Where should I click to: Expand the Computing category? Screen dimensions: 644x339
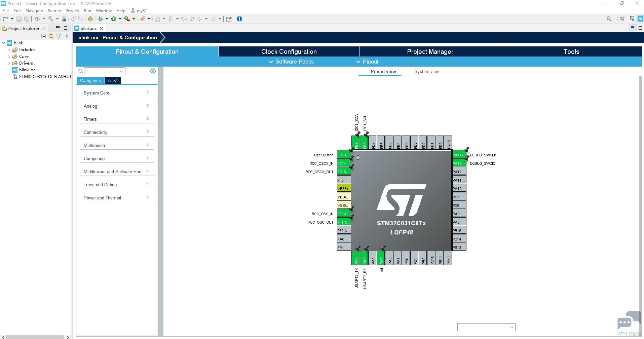[117, 158]
